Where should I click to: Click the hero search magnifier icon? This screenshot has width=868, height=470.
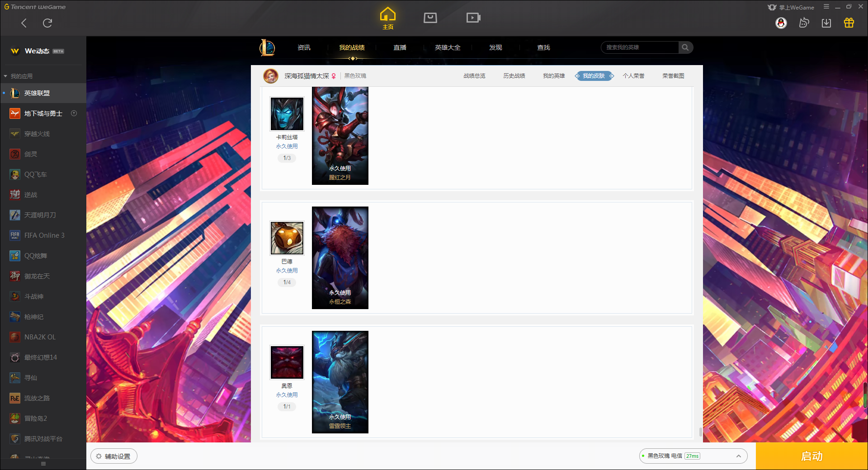(685, 47)
